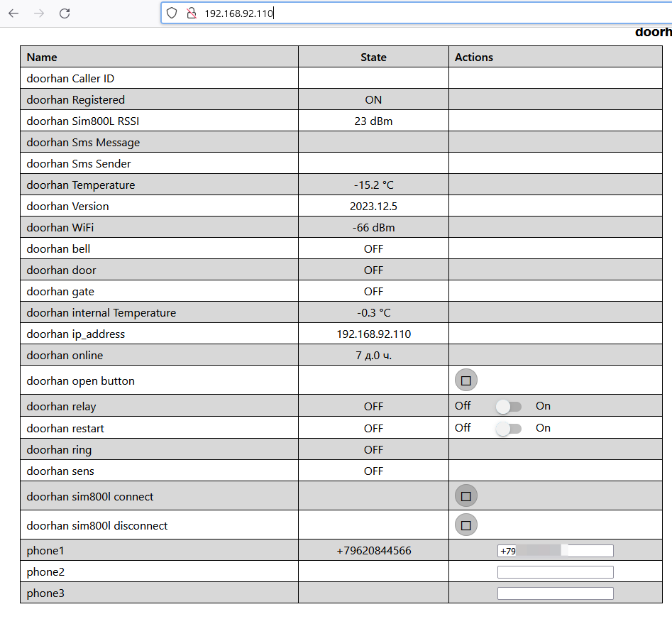
Task: Select the doorhan door row name
Action: [61, 270]
